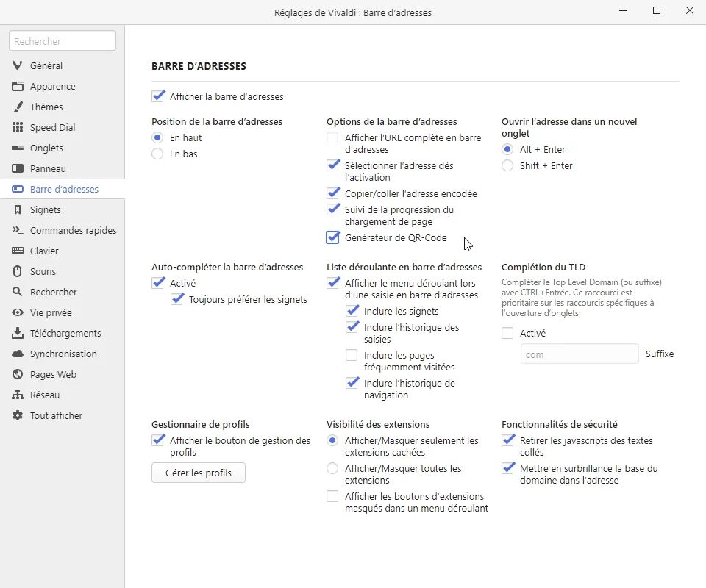The height and width of the screenshot is (588, 706).
Task: Enable Inclure les pages fréquemment visitées
Action: 352,356
